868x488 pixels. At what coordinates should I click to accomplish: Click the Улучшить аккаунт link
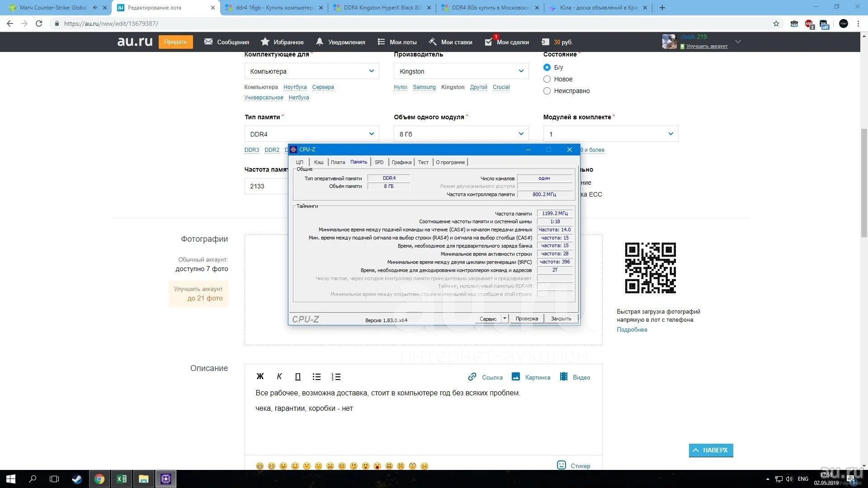pyautogui.click(x=707, y=46)
